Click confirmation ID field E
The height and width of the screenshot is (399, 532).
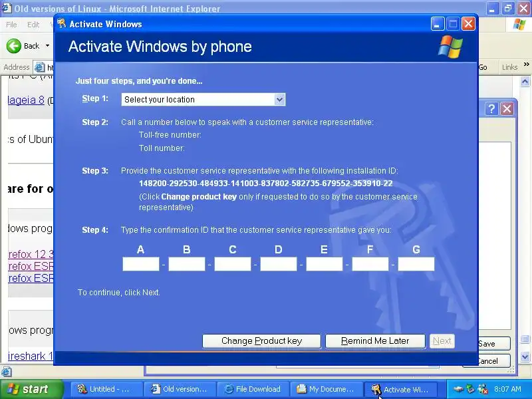pos(325,264)
